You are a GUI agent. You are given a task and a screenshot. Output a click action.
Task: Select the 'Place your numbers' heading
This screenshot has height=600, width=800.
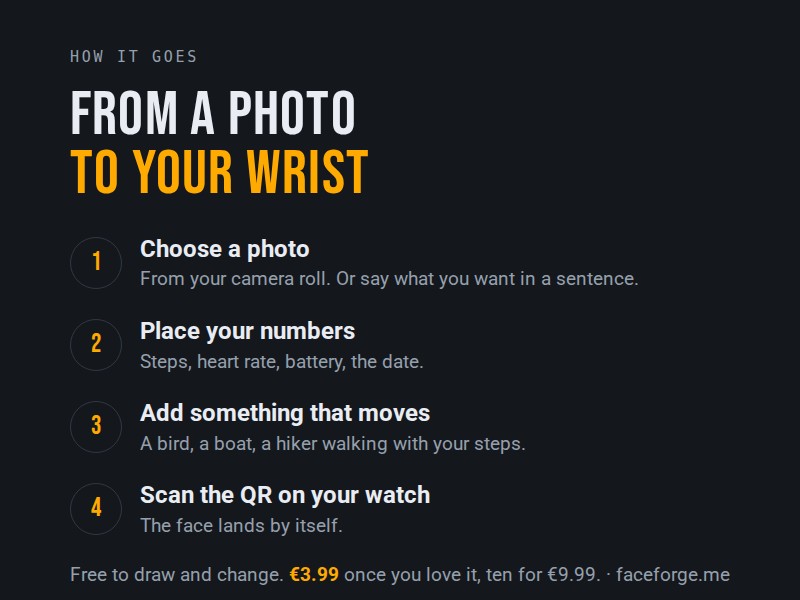coord(247,331)
